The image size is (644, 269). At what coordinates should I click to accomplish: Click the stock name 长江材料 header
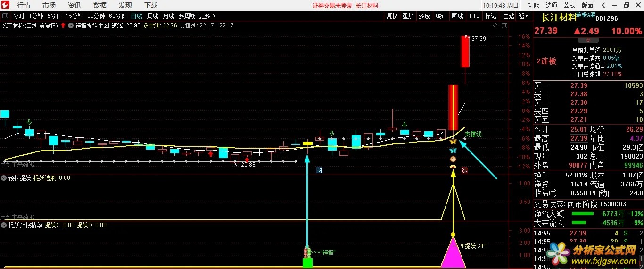pyautogui.click(x=559, y=18)
